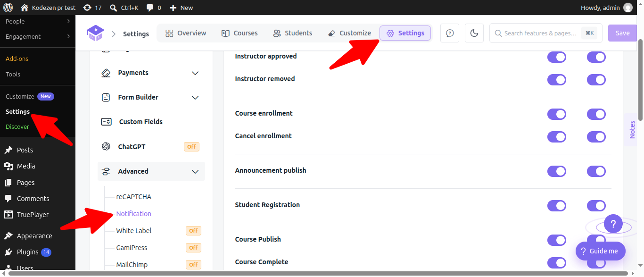Click the Appearance brush icon

tap(8, 236)
